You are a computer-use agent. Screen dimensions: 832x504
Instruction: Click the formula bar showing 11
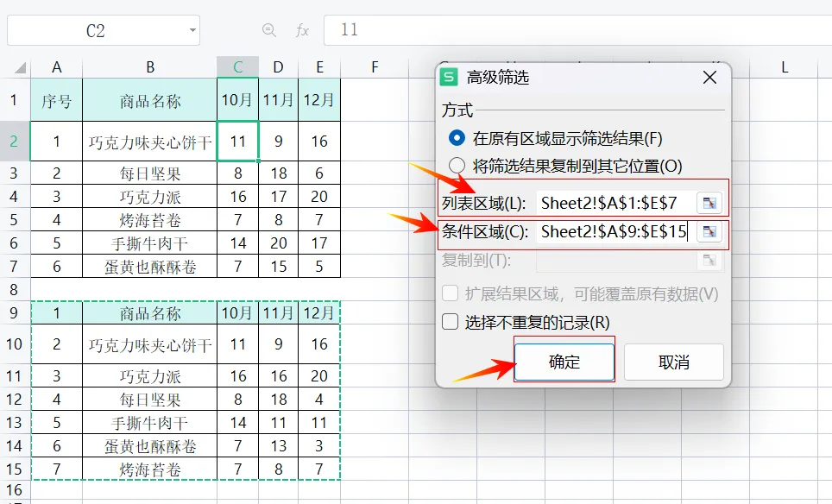[577, 29]
